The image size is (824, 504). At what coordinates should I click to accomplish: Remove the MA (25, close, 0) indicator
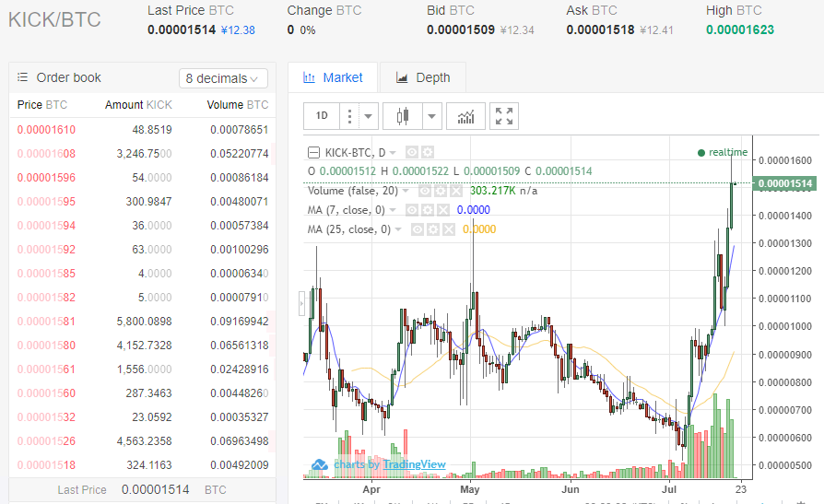[x=448, y=229]
